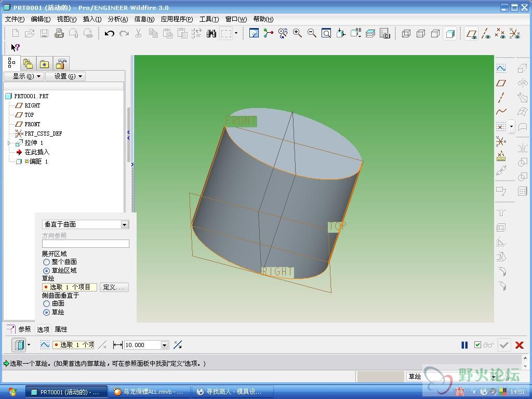Viewport: 532px width, 399px height.
Task: Pick the Datum Axis tool on the right
Action: (501, 97)
